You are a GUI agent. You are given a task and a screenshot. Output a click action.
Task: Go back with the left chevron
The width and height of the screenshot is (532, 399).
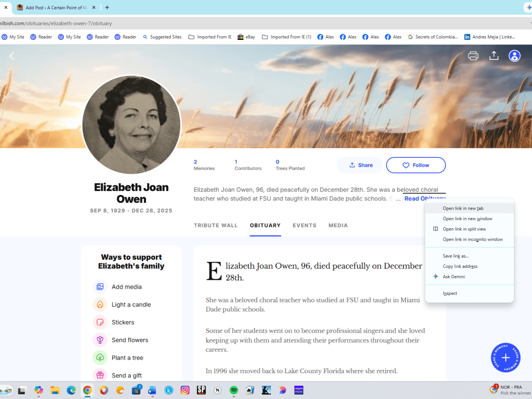click(12, 55)
